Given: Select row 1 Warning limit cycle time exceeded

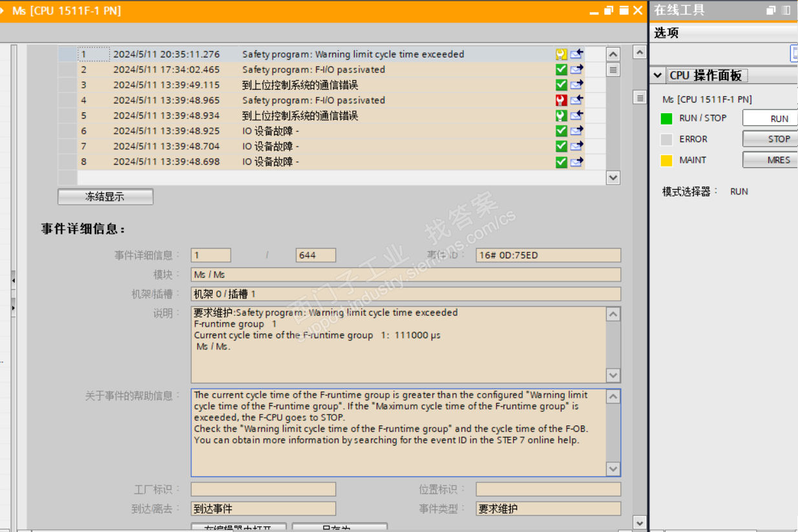Looking at the screenshot, I should [331, 54].
